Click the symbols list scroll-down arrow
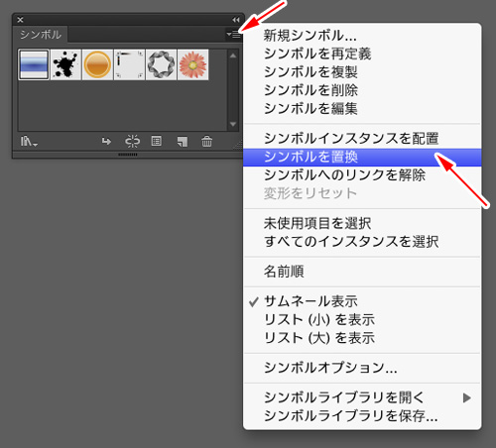496x448 pixels. point(233,124)
